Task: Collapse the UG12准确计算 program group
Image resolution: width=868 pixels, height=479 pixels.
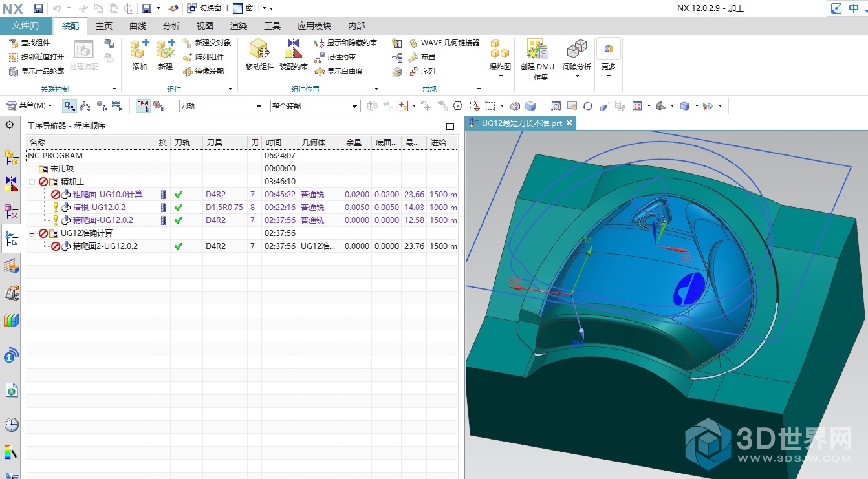Action: coord(32,233)
